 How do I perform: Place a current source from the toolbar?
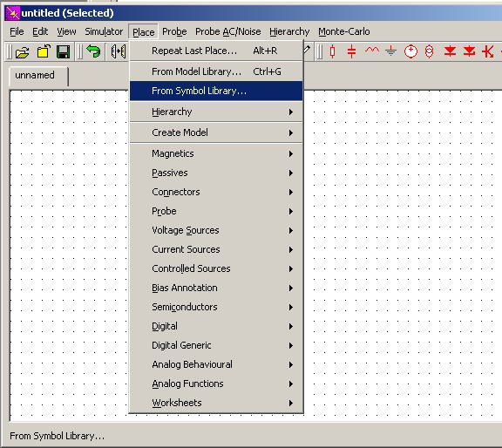tap(430, 51)
